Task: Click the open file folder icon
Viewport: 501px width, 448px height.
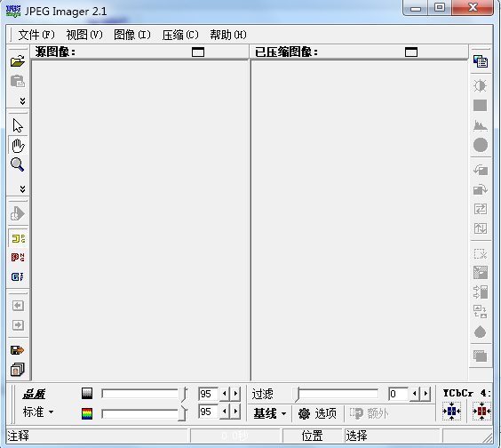Action: [18, 61]
